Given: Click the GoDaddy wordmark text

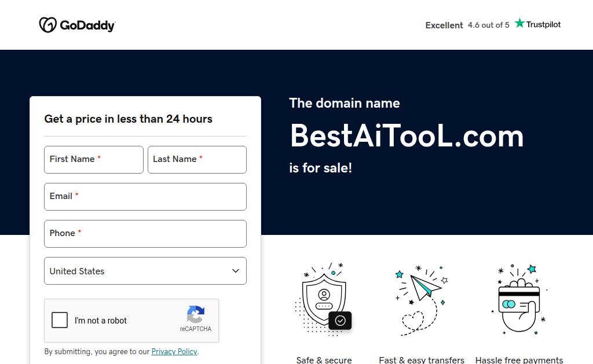Looking at the screenshot, I should point(87,25).
